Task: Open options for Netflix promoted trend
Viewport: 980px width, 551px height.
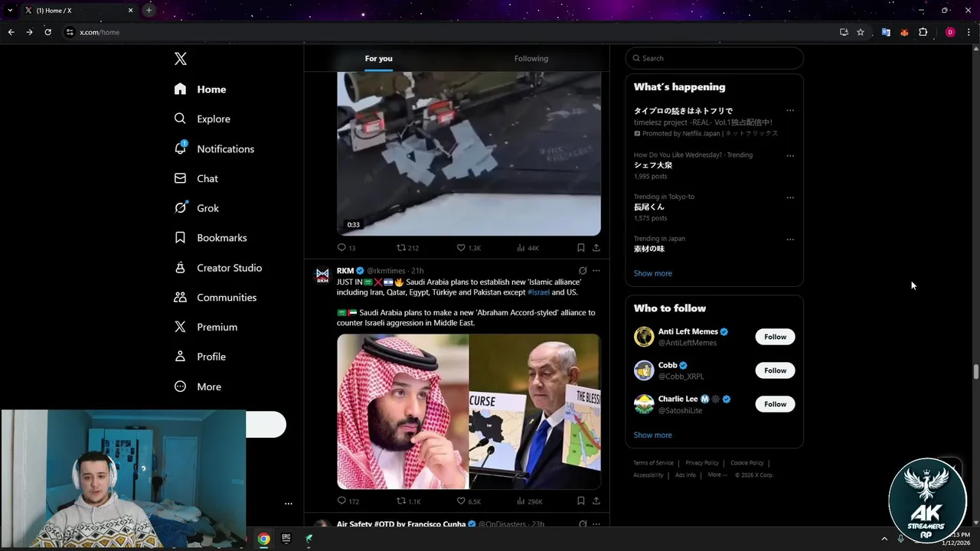Action: [x=790, y=111]
